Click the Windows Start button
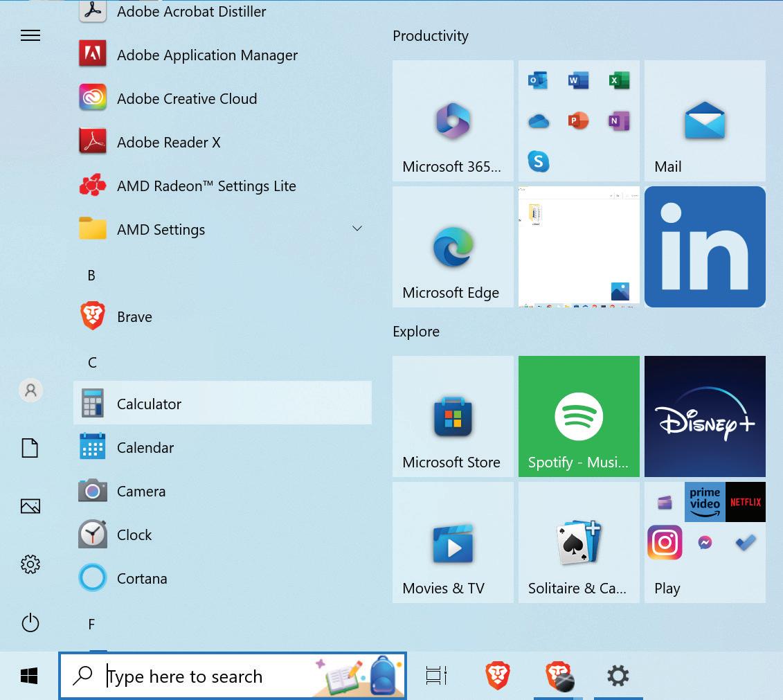 (29, 676)
